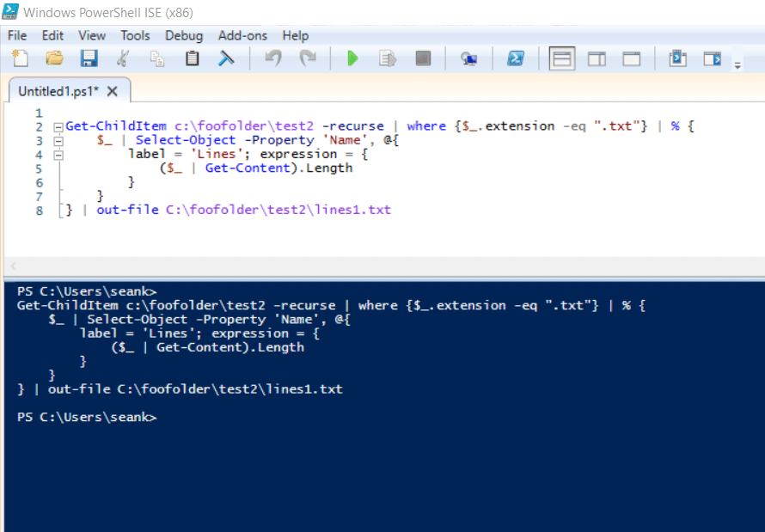The width and height of the screenshot is (765, 532).
Task: Open the Add-ons menu
Action: point(242,35)
